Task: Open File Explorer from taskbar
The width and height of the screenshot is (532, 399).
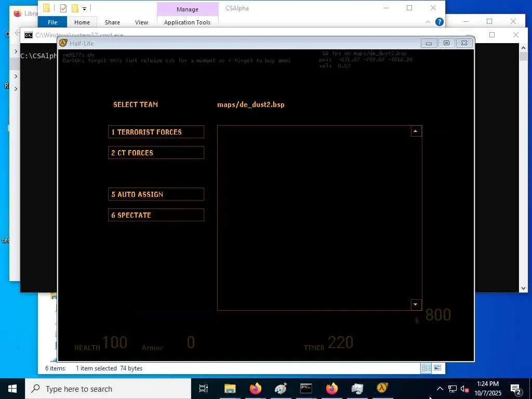Action: [230, 389]
